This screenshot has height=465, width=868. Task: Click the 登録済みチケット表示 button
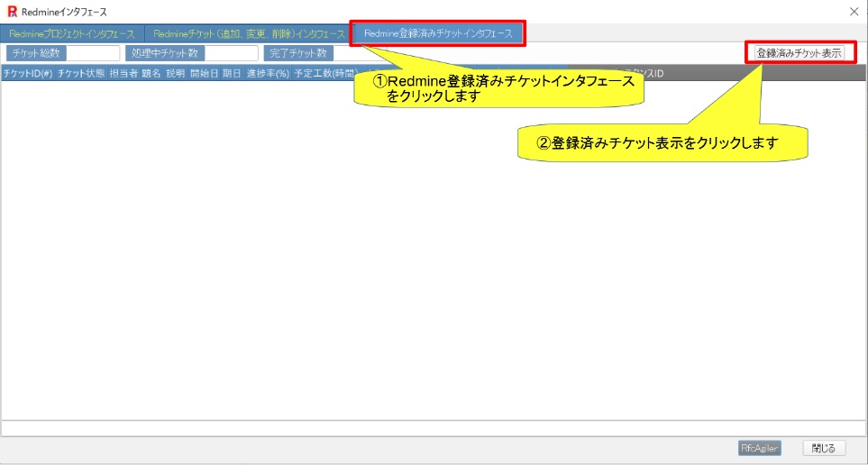coord(799,53)
